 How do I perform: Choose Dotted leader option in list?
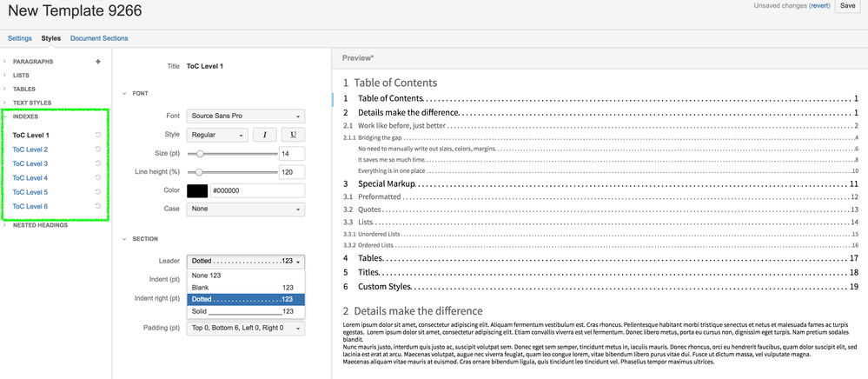pos(246,299)
